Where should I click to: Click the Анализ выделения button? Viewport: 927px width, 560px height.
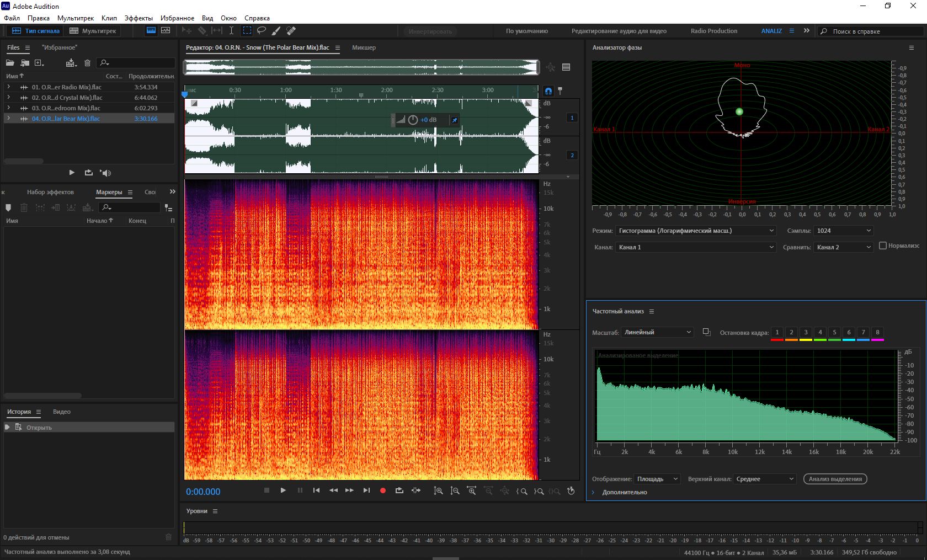coord(835,479)
